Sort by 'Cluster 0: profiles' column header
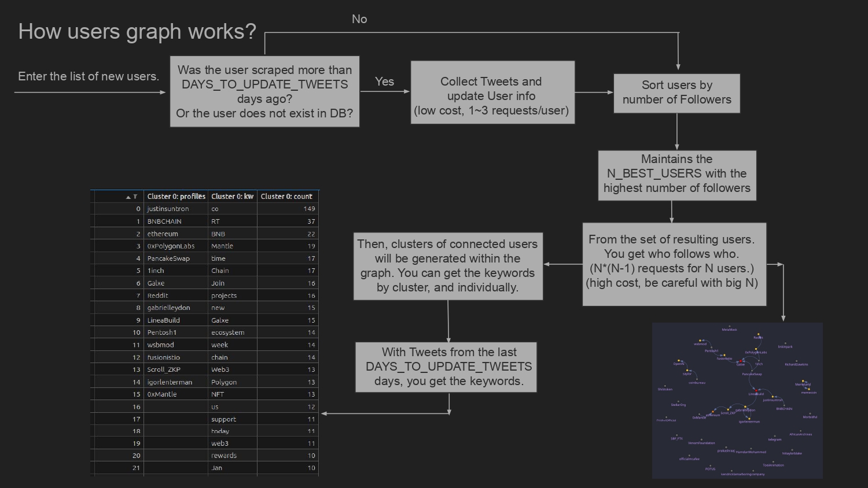 coord(176,197)
